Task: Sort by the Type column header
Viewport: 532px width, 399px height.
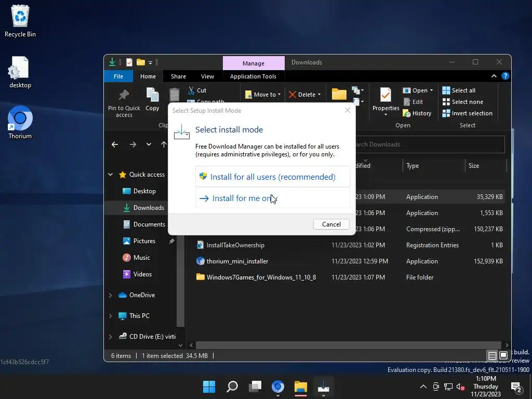Action: coord(433,166)
